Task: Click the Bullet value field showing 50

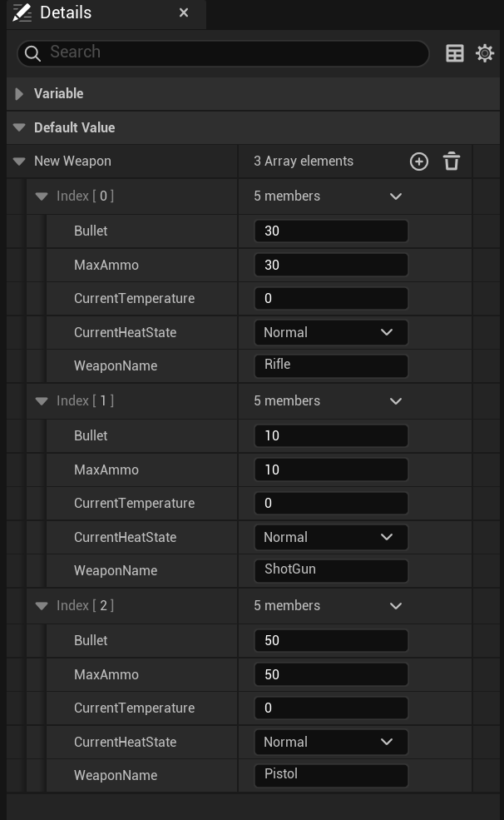Action: tap(330, 640)
